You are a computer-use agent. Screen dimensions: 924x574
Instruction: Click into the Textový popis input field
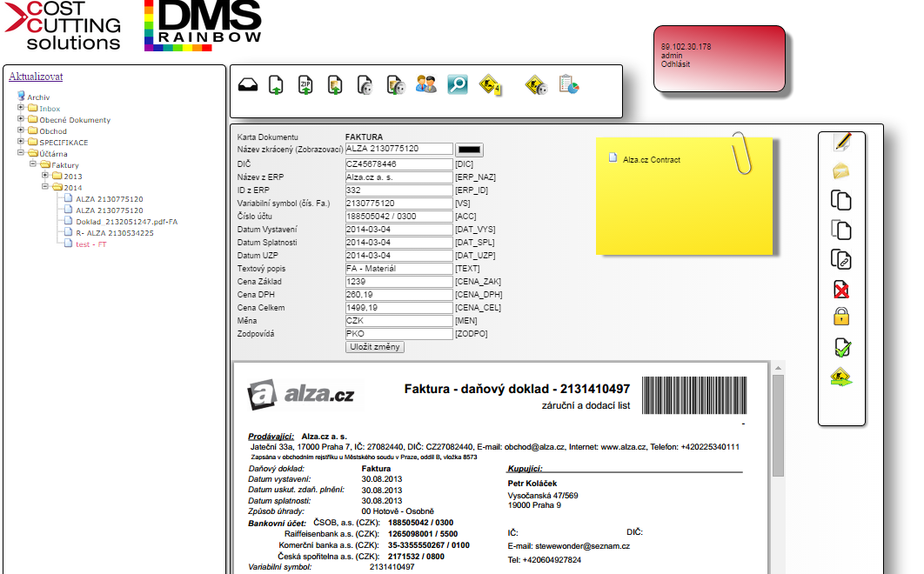click(x=398, y=269)
